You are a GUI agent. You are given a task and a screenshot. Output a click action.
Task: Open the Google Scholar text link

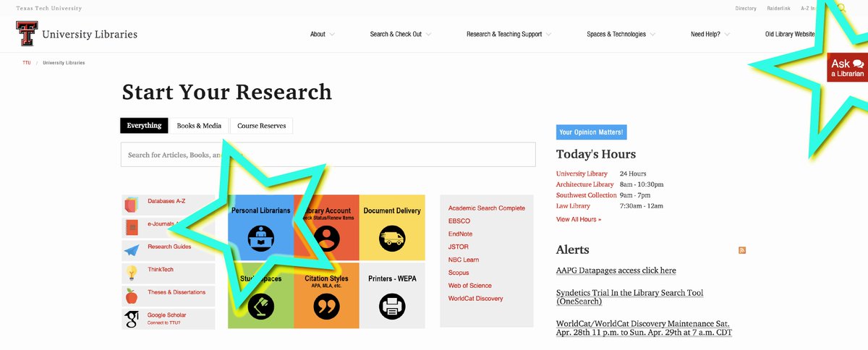click(x=166, y=315)
